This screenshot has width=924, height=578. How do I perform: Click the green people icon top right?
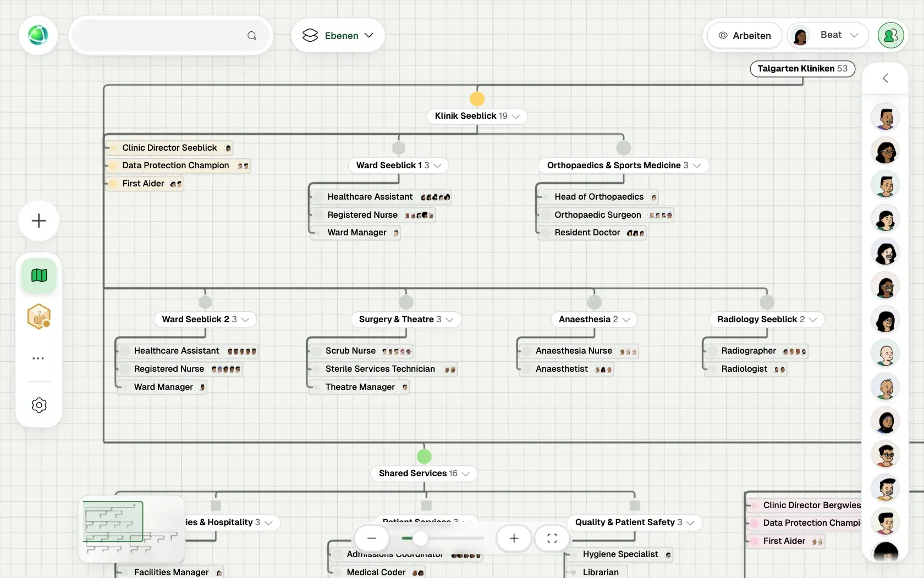point(891,35)
